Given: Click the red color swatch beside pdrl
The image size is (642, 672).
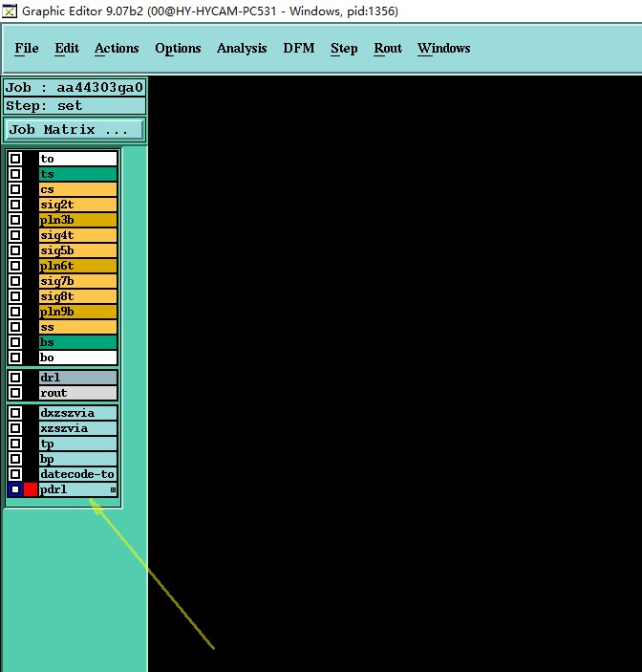Looking at the screenshot, I should (31, 489).
